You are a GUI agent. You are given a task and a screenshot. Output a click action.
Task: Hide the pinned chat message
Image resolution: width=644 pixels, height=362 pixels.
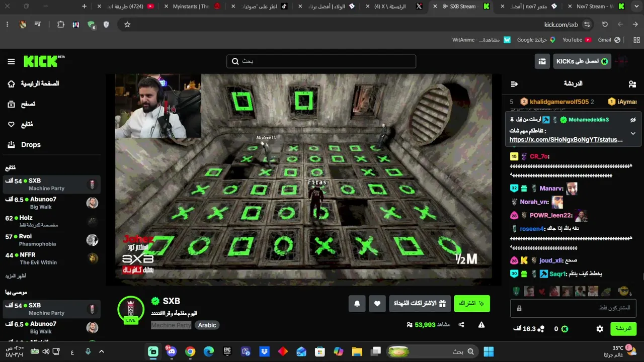(x=633, y=120)
